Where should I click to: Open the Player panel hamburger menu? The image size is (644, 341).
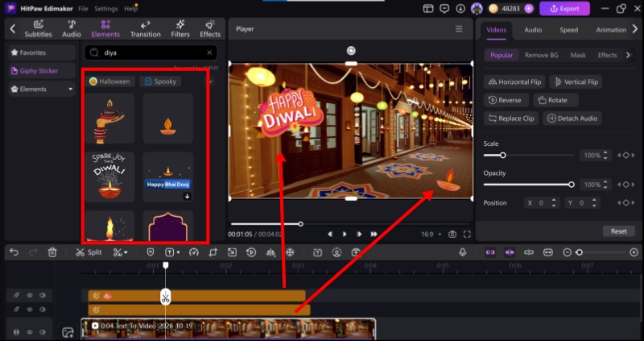tap(459, 29)
